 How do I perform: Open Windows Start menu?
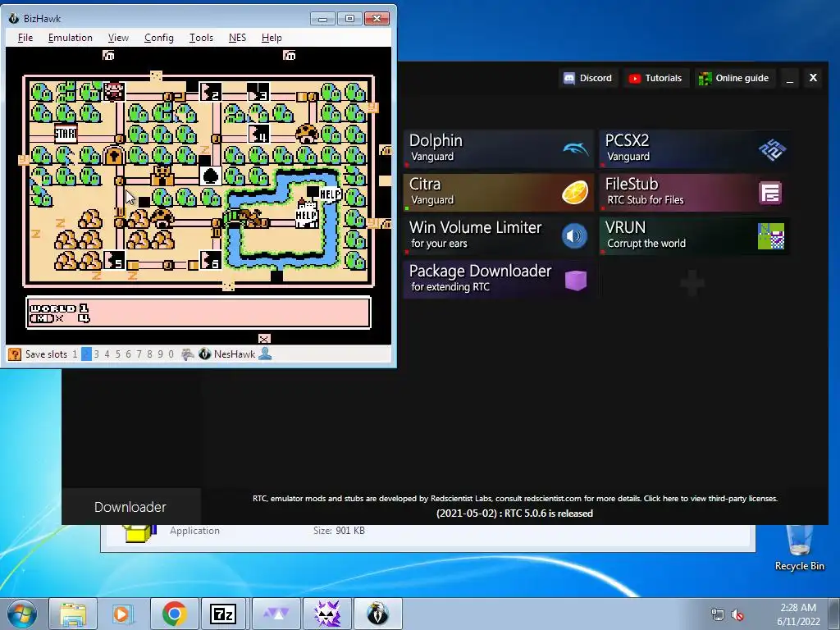(22, 614)
